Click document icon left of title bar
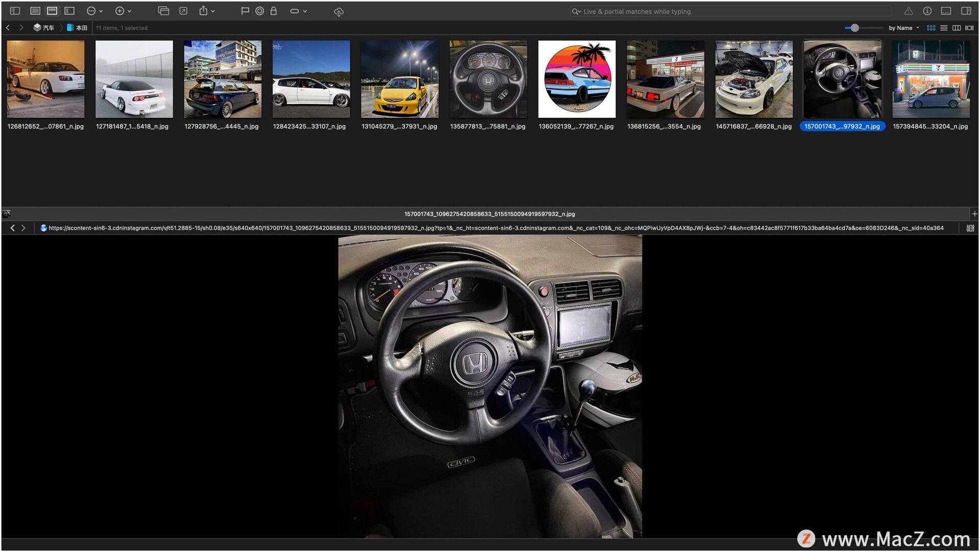980x552 pixels. [x=7, y=214]
